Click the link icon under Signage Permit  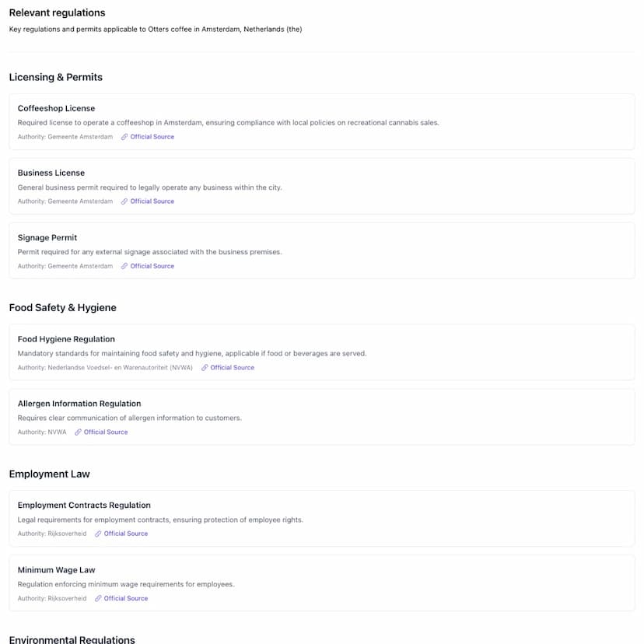pos(124,266)
